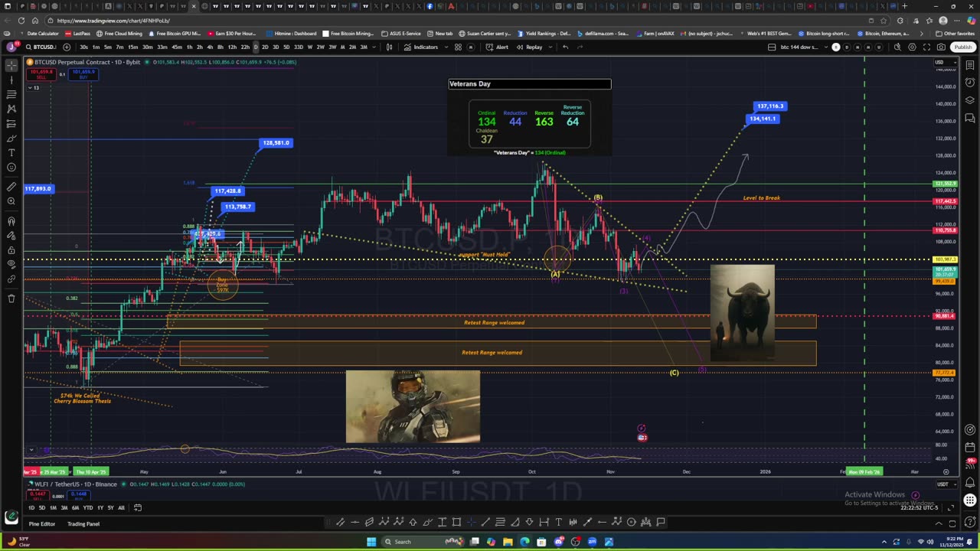Open the watchlist panel icon
This screenshot has width=980, height=551.
pos(970,65)
